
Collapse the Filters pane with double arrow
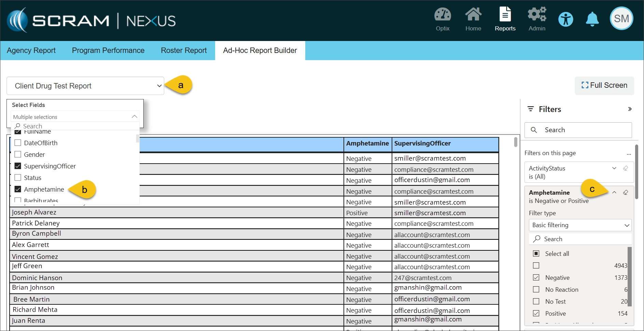(630, 109)
